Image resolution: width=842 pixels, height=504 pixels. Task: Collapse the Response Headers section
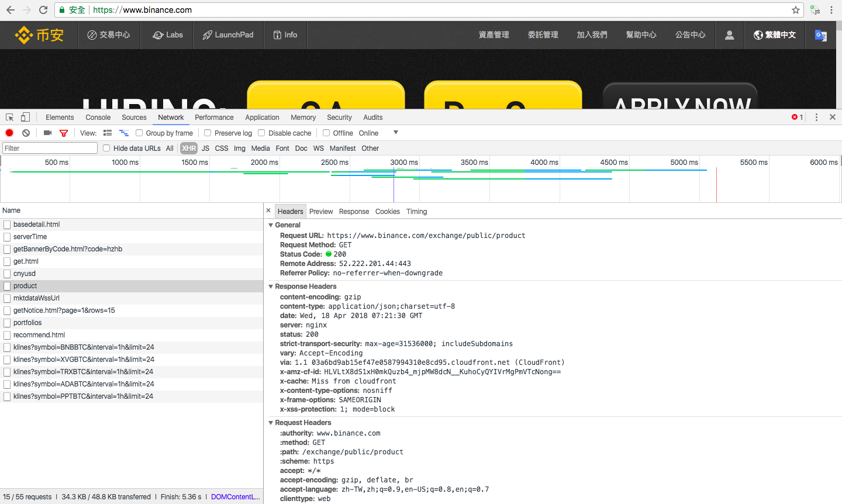click(271, 286)
